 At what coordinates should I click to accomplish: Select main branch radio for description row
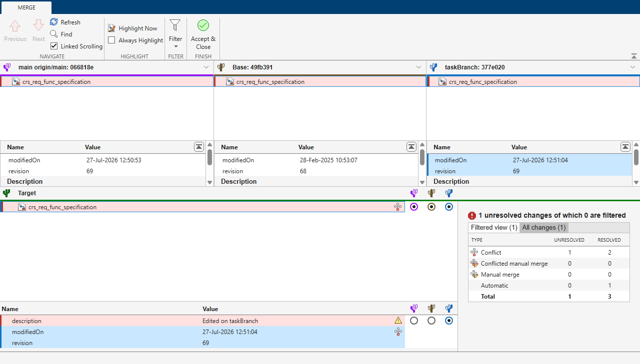coord(414,321)
